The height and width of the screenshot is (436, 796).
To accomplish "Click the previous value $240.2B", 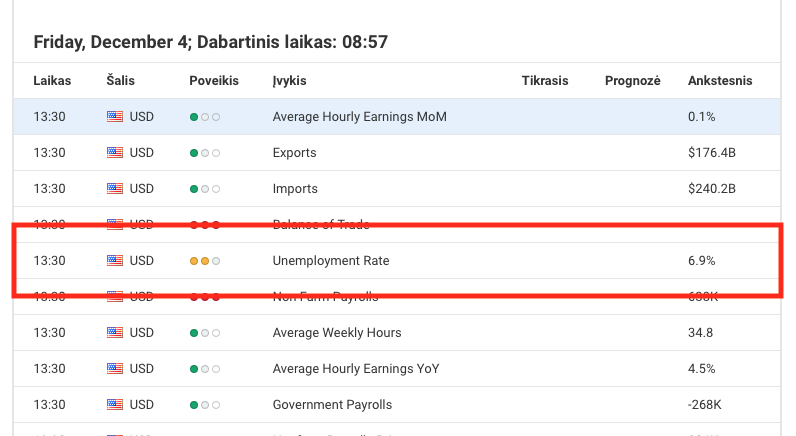I will [x=712, y=189].
